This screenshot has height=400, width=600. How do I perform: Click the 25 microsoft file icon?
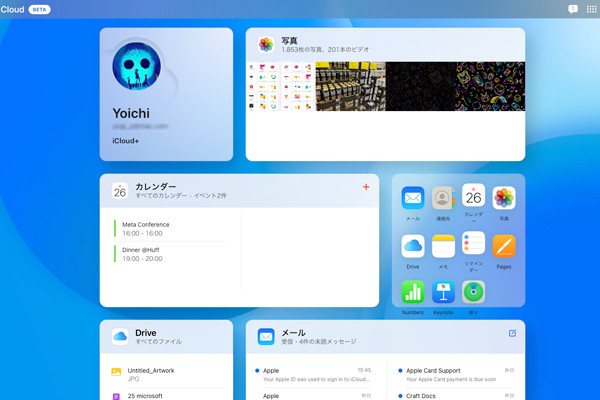click(x=116, y=397)
